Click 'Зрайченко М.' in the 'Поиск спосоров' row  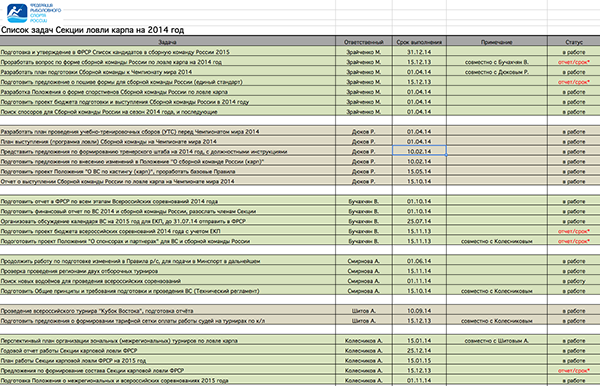[364, 112]
